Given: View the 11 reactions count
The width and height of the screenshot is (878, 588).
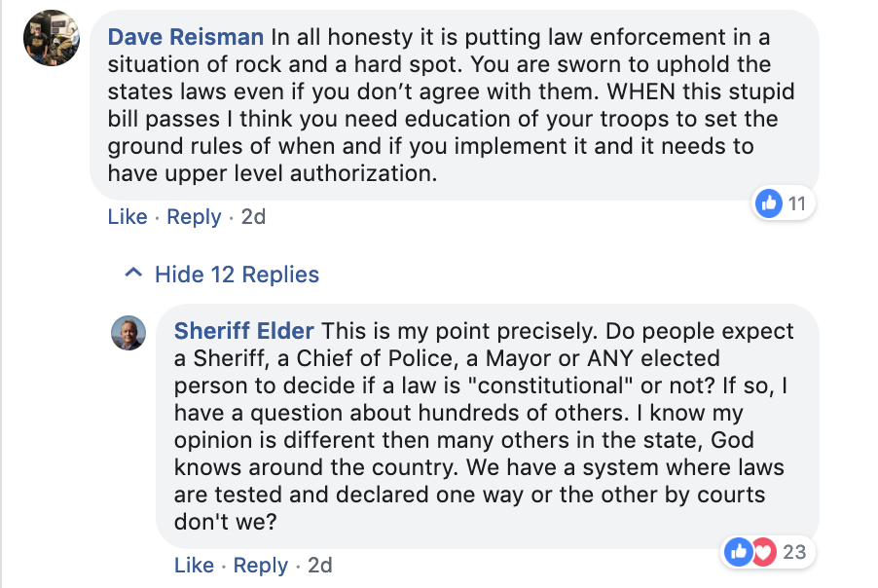Looking at the screenshot, I should [x=797, y=203].
